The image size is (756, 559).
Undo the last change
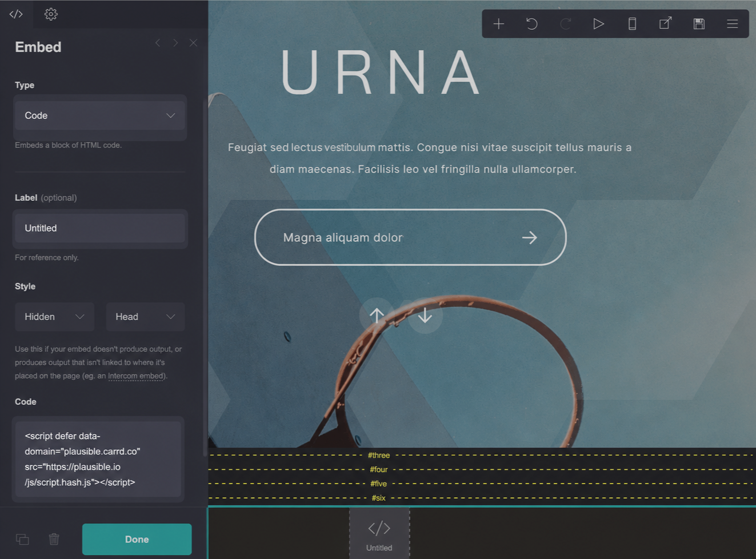click(x=532, y=24)
